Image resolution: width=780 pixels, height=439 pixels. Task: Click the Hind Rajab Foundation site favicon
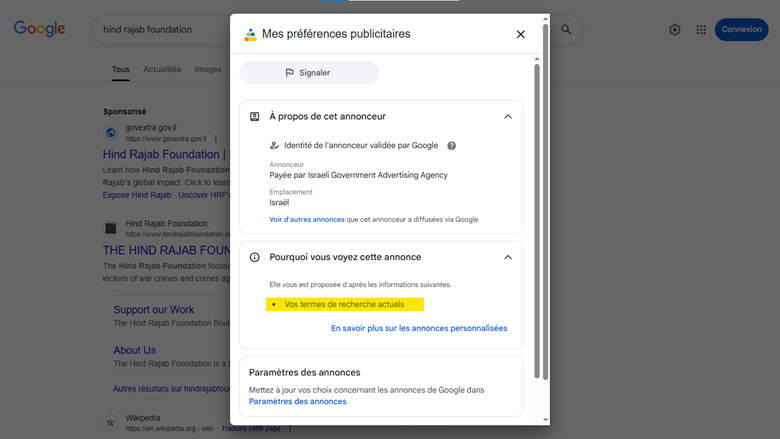pos(110,229)
